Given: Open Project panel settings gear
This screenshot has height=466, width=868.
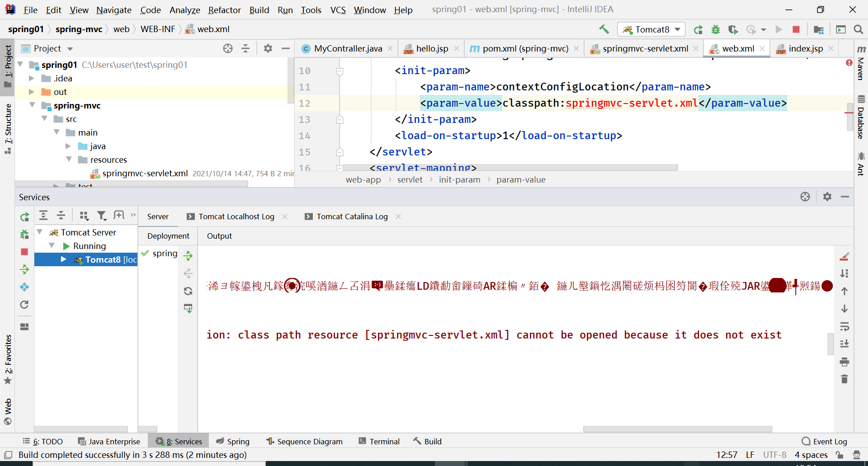Looking at the screenshot, I should (268, 48).
